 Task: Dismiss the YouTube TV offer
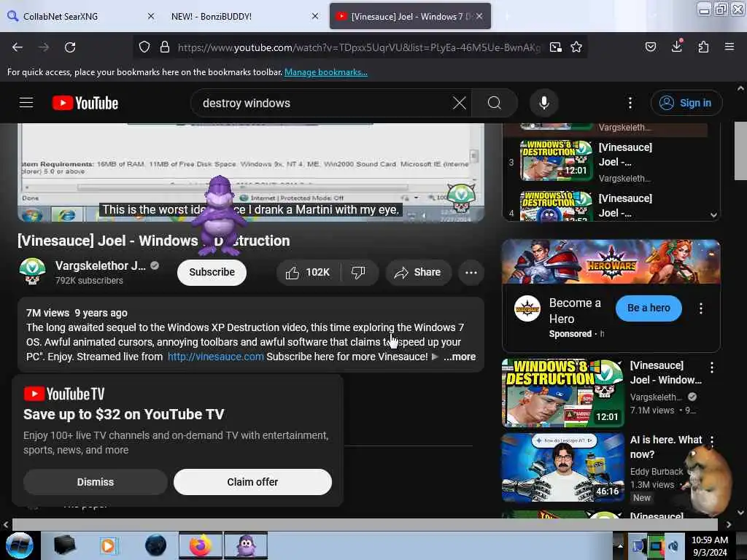click(x=96, y=482)
